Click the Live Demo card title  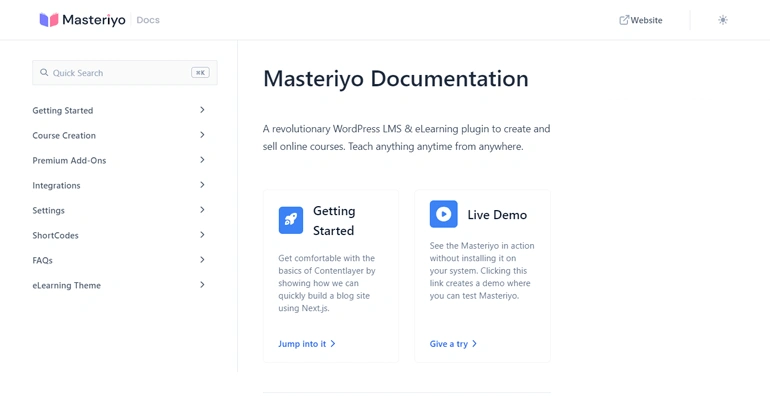(497, 215)
